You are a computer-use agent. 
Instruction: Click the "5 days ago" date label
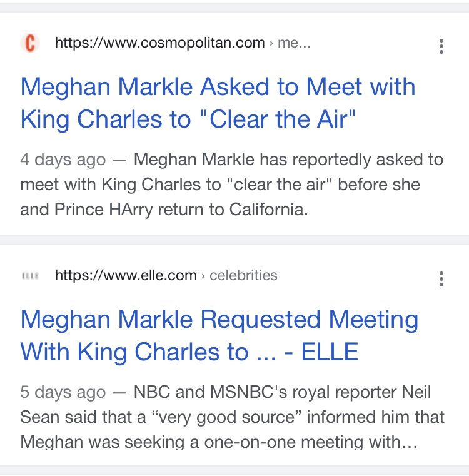[63, 393]
